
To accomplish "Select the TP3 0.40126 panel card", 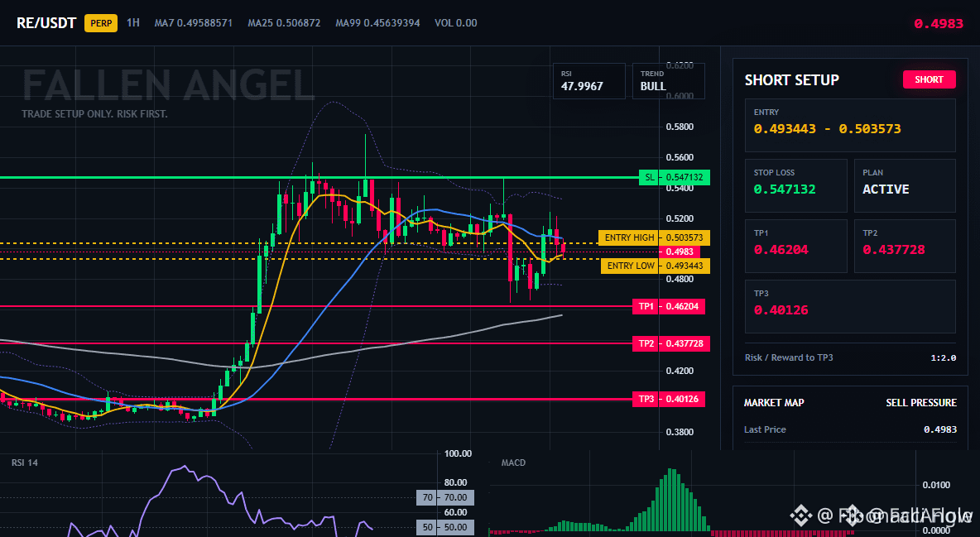I will pos(850,306).
